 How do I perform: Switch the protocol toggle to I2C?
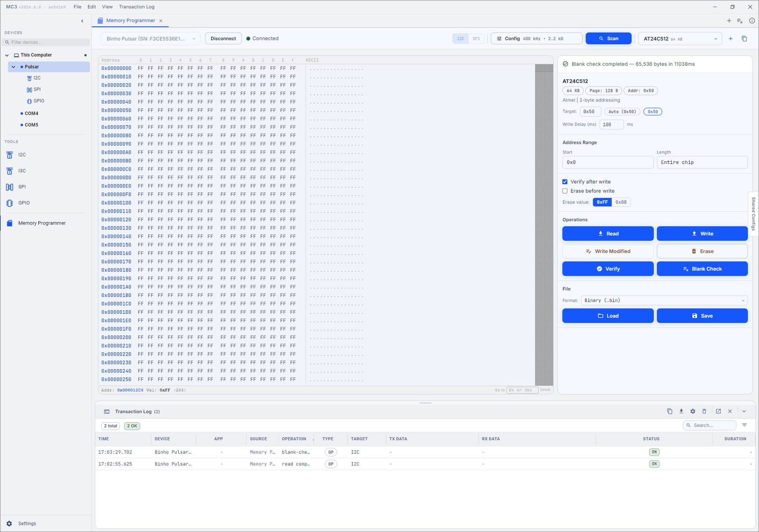[x=461, y=39]
